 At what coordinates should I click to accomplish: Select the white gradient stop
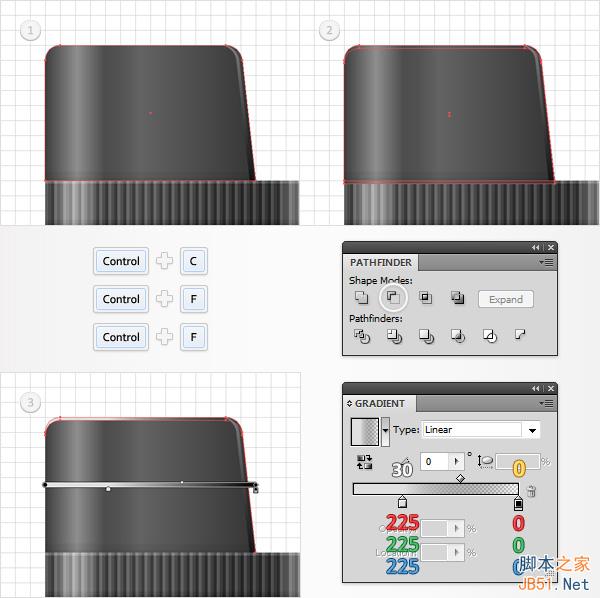tap(402, 502)
